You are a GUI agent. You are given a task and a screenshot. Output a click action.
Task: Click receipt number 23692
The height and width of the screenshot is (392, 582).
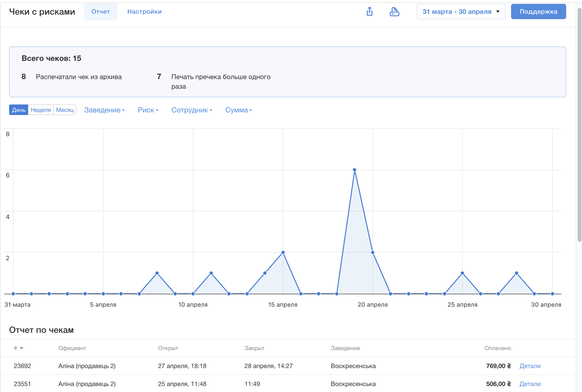point(22,366)
